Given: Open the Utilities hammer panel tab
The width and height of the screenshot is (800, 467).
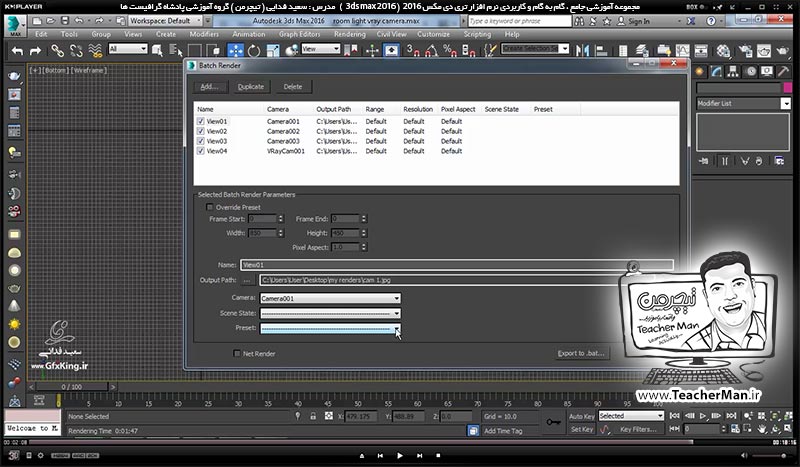Looking at the screenshot, I should 783,71.
